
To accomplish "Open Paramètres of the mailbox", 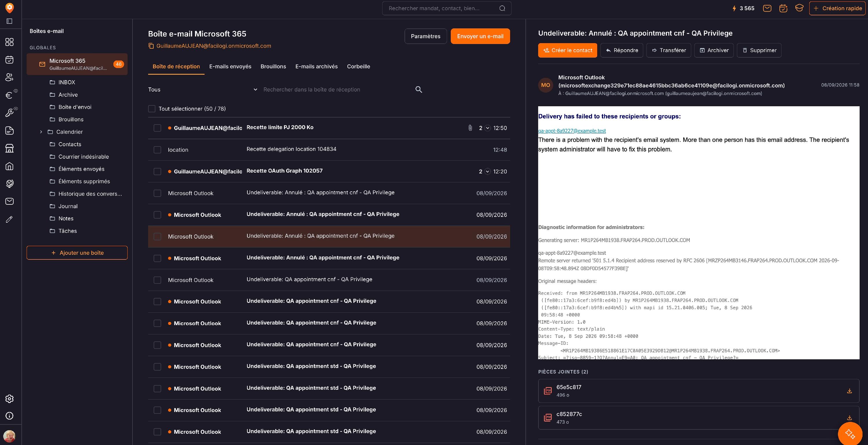I will click(x=426, y=36).
